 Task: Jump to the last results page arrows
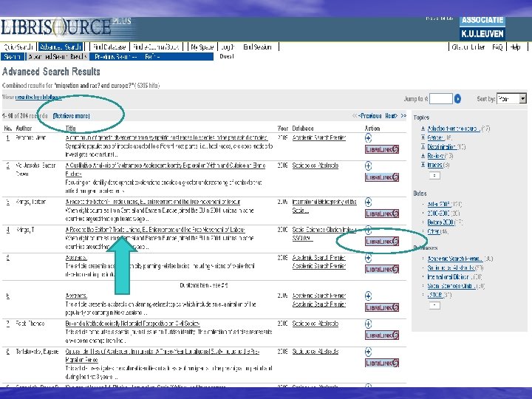click(403, 116)
